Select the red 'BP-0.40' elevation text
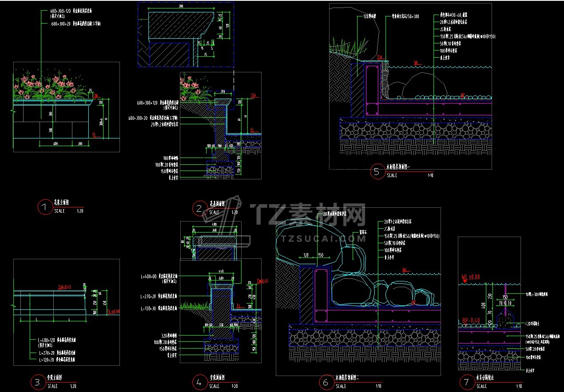 tap(471, 320)
